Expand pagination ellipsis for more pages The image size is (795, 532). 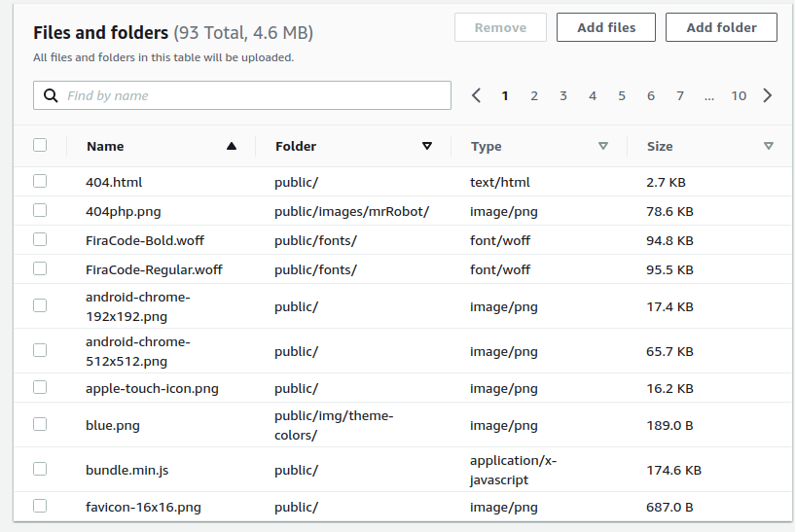click(x=709, y=95)
